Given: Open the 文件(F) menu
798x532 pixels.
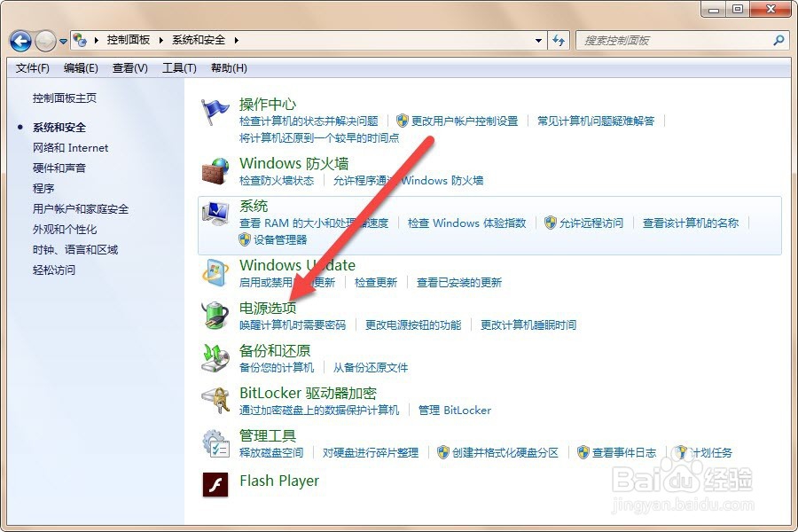Looking at the screenshot, I should (x=33, y=67).
